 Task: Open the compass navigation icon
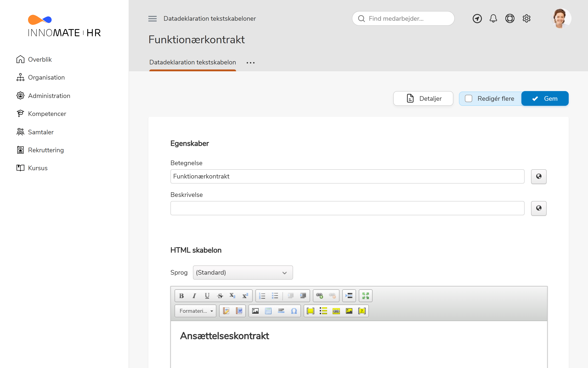[x=477, y=18]
